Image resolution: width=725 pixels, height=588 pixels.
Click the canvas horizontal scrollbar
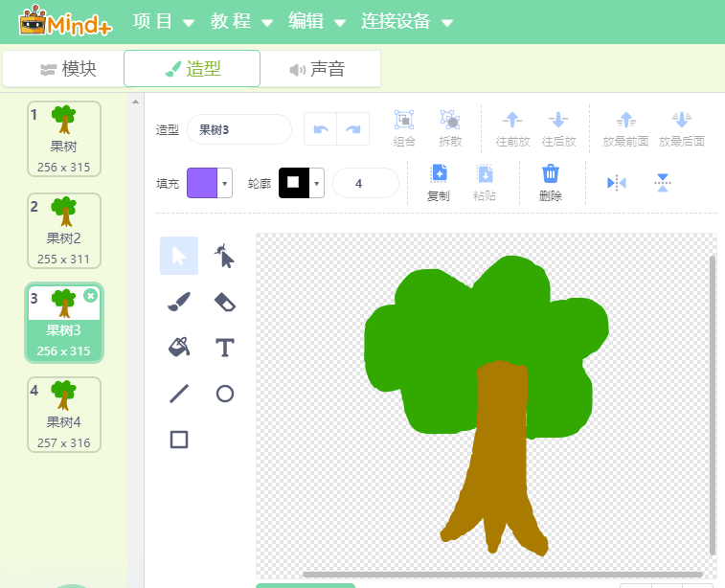[x=503, y=575]
